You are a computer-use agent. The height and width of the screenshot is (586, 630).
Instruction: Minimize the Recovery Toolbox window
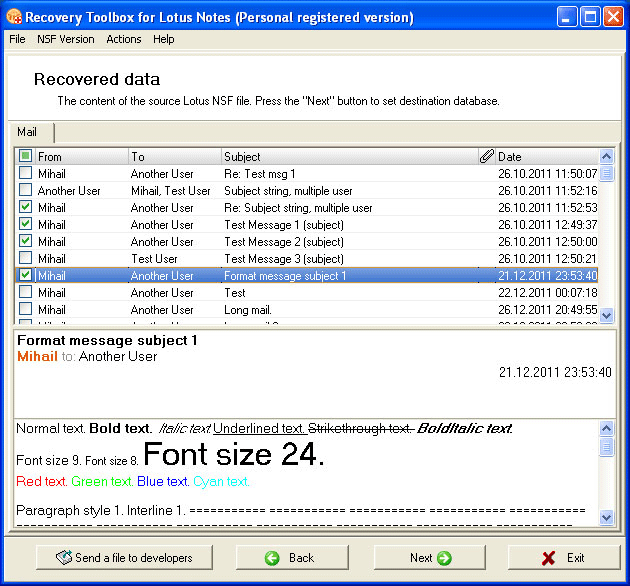tap(567, 17)
